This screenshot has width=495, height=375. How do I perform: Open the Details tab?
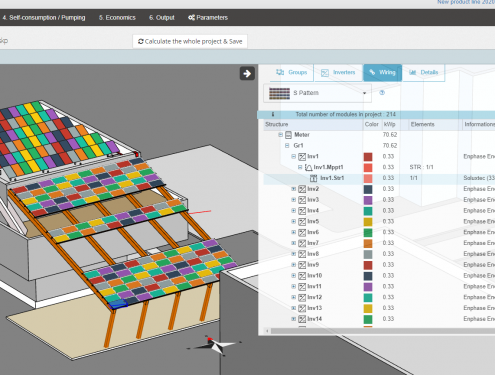pos(423,73)
